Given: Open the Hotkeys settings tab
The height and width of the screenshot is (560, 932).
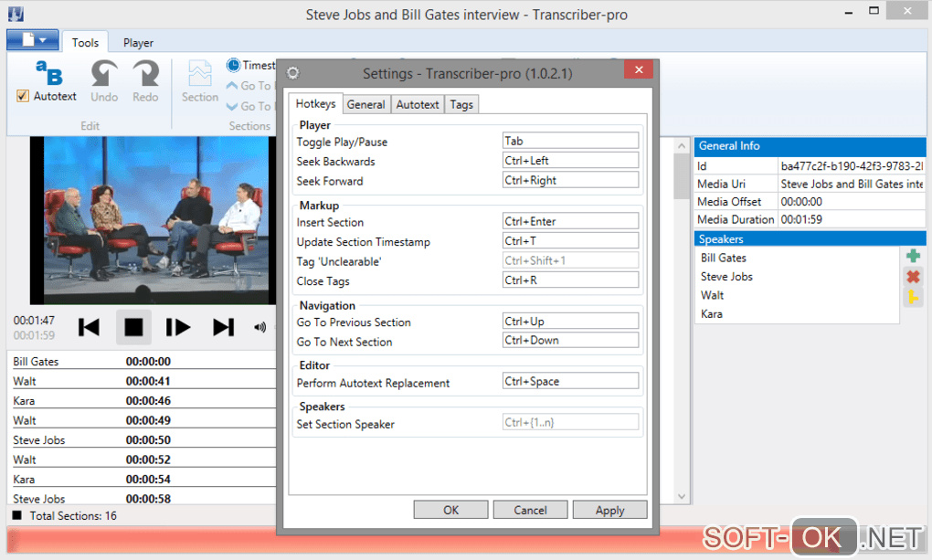Looking at the screenshot, I should (315, 103).
